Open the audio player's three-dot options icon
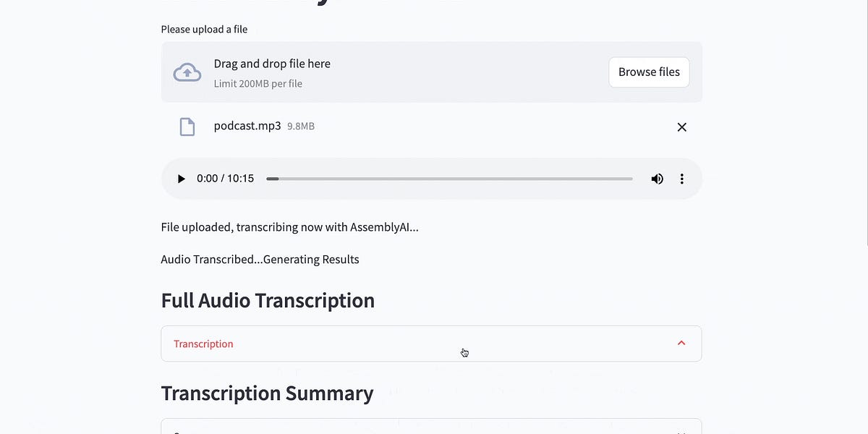This screenshot has height=434, width=868. click(681, 179)
